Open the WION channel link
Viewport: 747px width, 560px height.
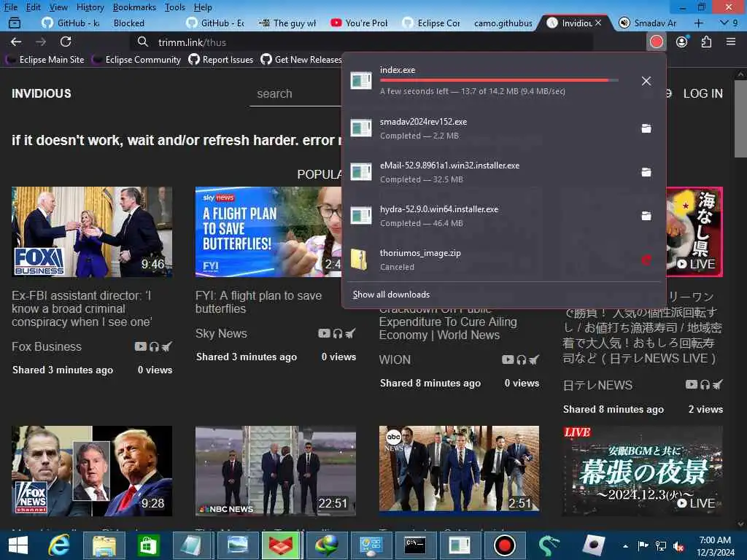pyautogui.click(x=395, y=359)
